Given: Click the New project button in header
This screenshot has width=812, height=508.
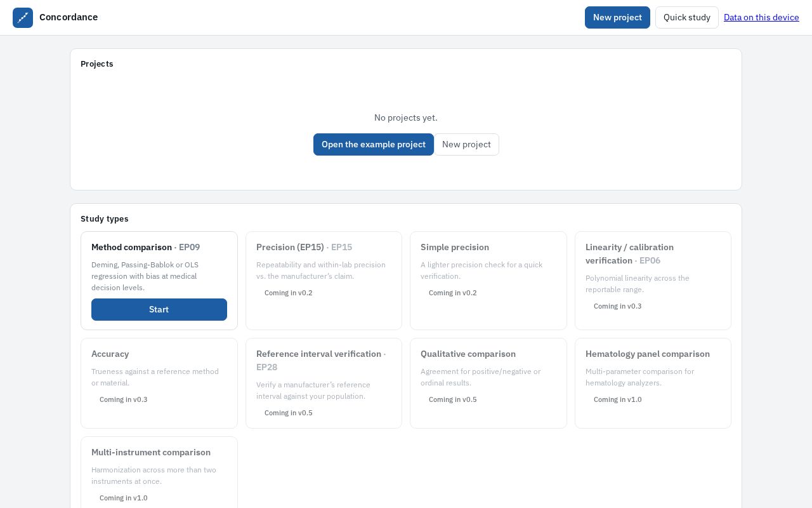Looking at the screenshot, I should pos(617,18).
